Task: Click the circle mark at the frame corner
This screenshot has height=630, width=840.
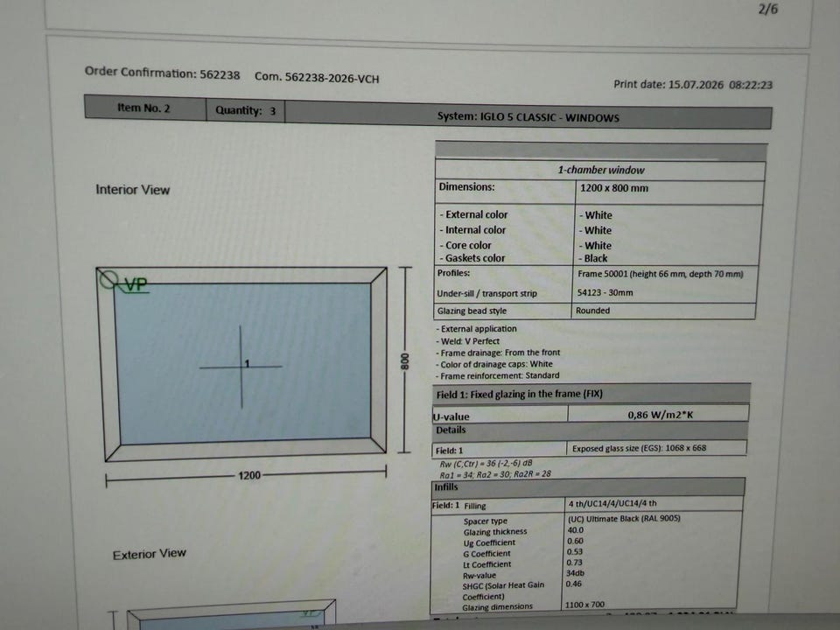Action: (108, 279)
